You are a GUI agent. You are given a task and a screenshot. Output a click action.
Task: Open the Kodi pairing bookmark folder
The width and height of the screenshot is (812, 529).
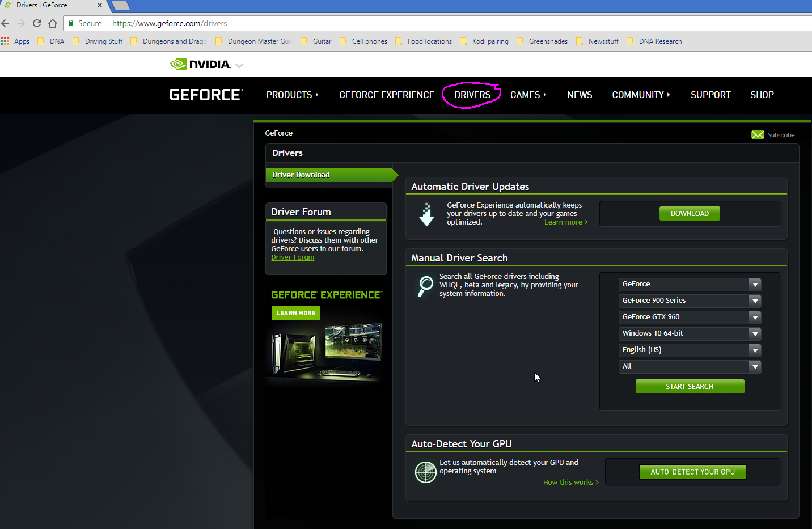pyautogui.click(x=484, y=41)
